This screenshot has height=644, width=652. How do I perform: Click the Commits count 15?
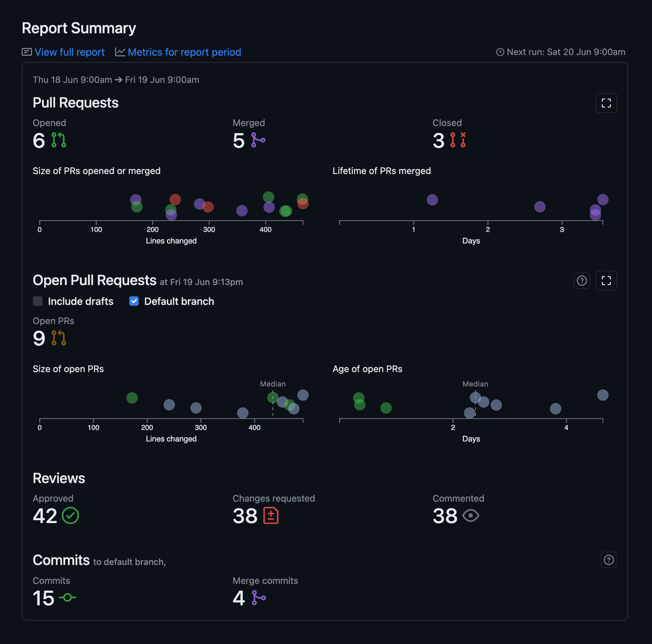43,598
